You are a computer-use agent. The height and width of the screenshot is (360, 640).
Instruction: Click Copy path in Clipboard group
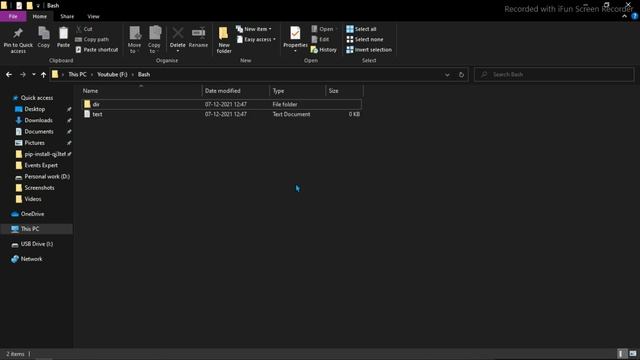tap(92, 39)
